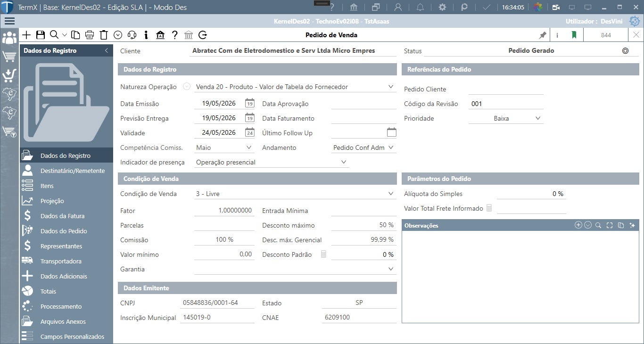Screen dimensions: 644x344
Task: Collapse the Dados do Registro side panel
Action: [107, 50]
